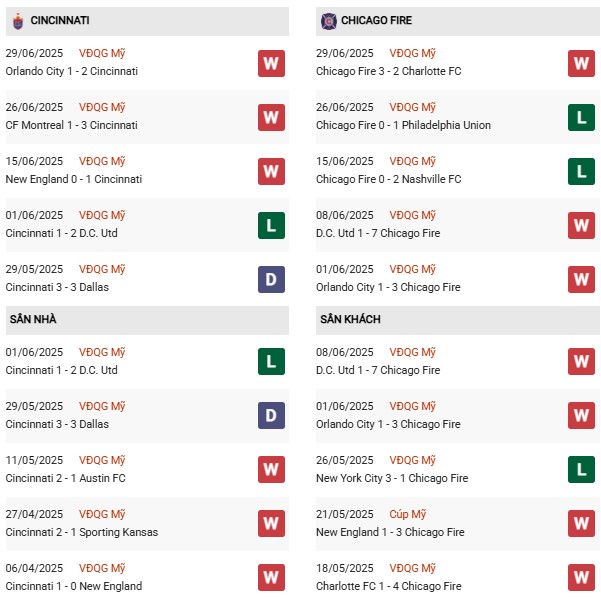Click the L badge for New York City 3-1 Chicago Fire
This screenshot has width=601, height=598.
pyautogui.click(x=581, y=470)
